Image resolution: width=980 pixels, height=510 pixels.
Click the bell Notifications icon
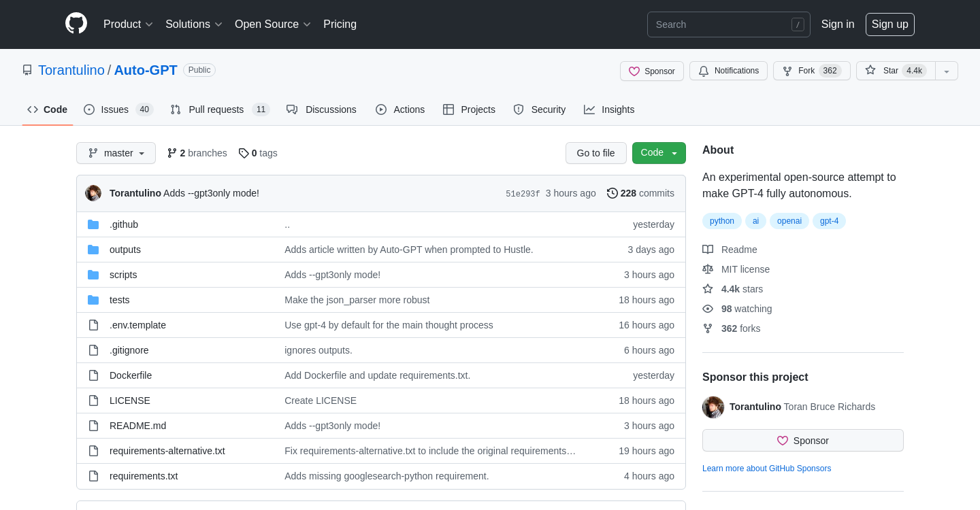704,71
